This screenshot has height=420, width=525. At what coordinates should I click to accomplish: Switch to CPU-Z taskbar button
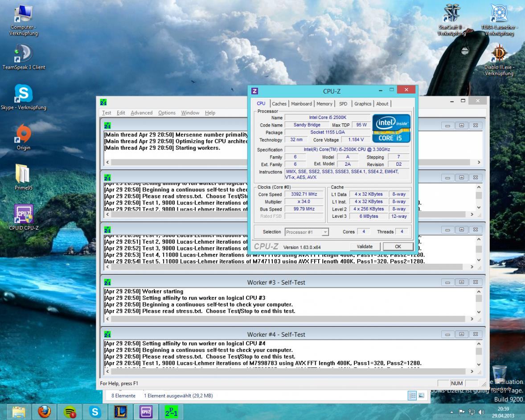[x=146, y=412]
